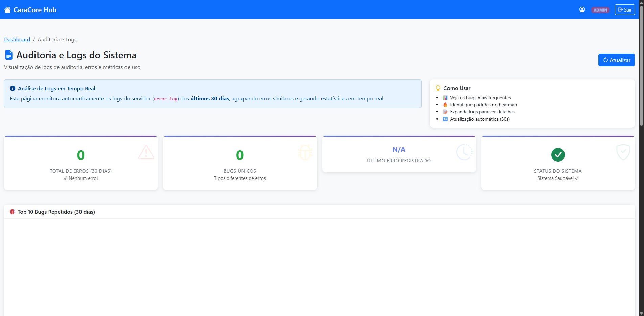Click the green checkmark status icon

pyautogui.click(x=558, y=155)
